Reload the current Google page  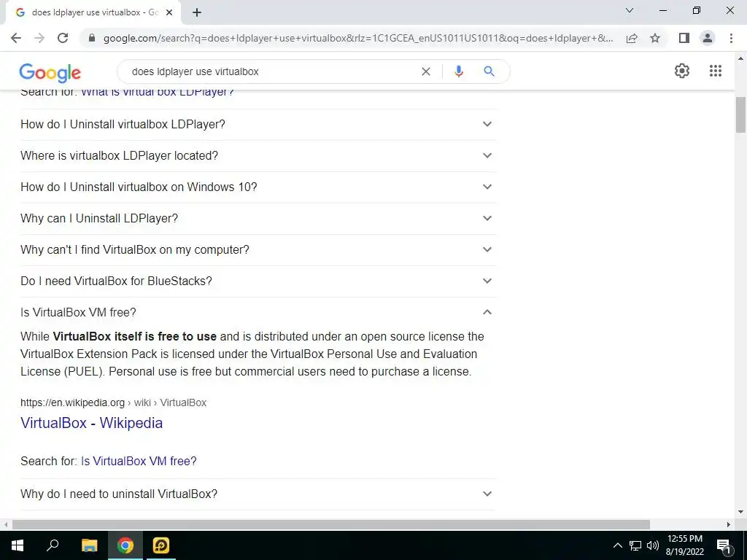click(x=63, y=38)
